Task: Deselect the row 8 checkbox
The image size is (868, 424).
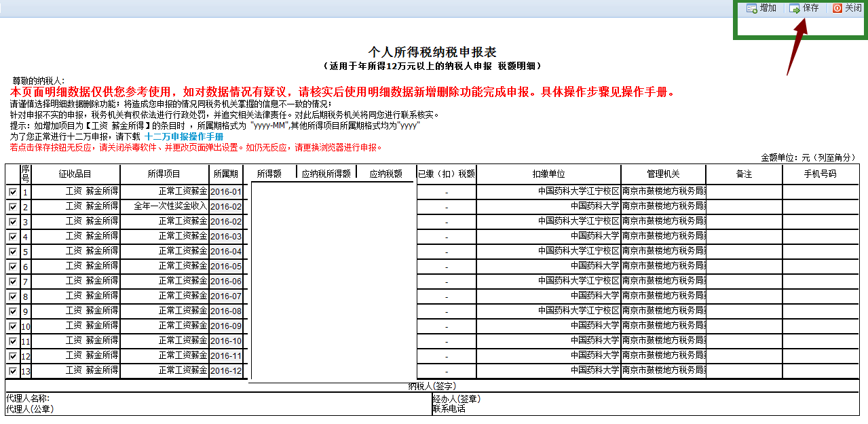Action: [x=13, y=296]
